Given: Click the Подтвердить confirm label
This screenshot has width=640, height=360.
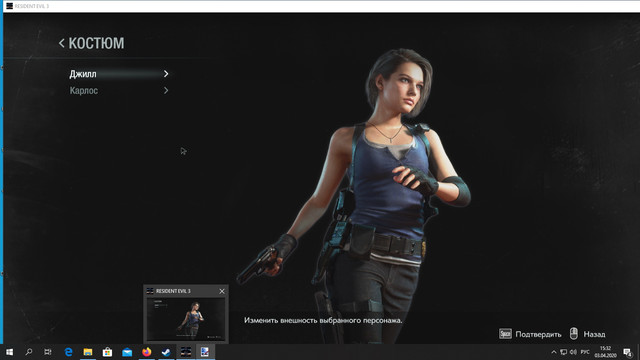Looking at the screenshot, I should click(x=538, y=334).
